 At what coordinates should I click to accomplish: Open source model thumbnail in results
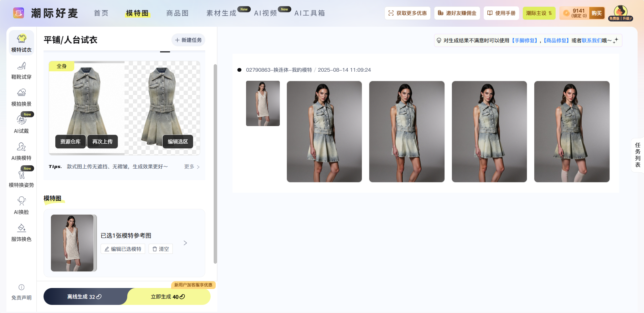263,103
